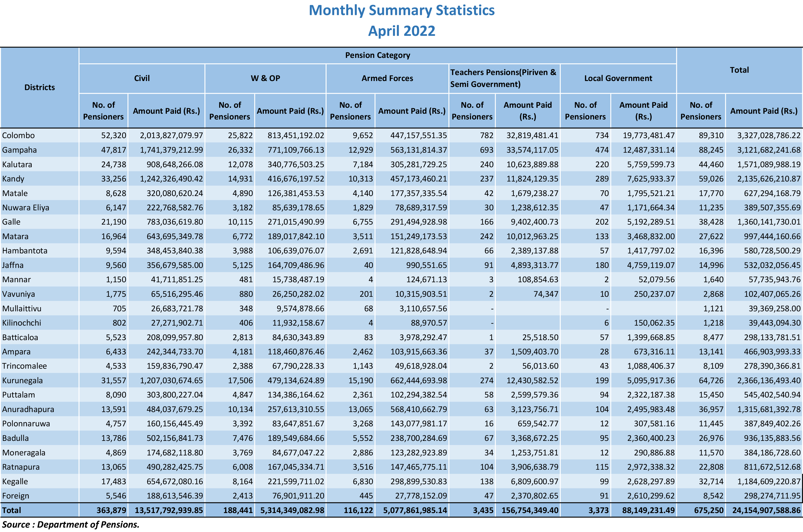Select the Kegalle district label
This screenshot has width=803, height=532.
point(15,482)
